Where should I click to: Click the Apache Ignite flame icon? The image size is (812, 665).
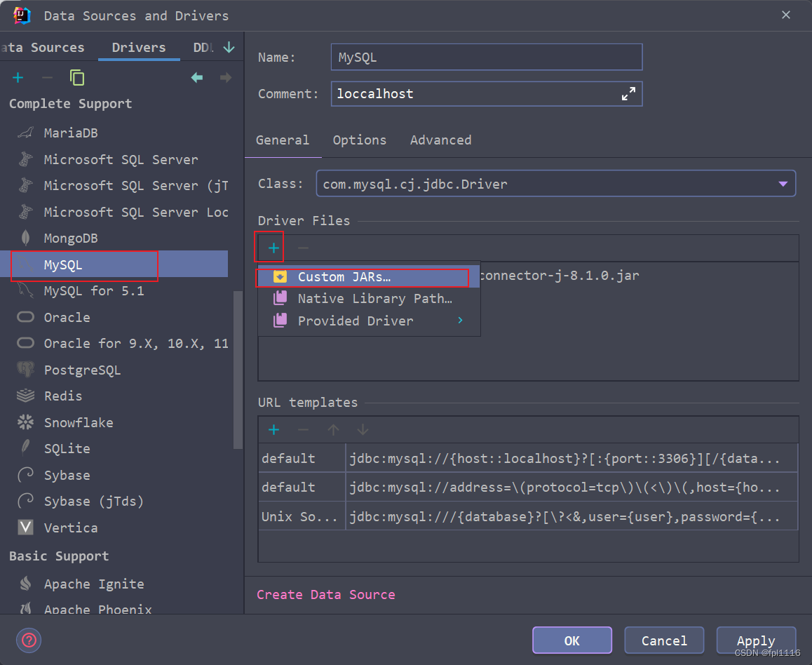point(25,583)
